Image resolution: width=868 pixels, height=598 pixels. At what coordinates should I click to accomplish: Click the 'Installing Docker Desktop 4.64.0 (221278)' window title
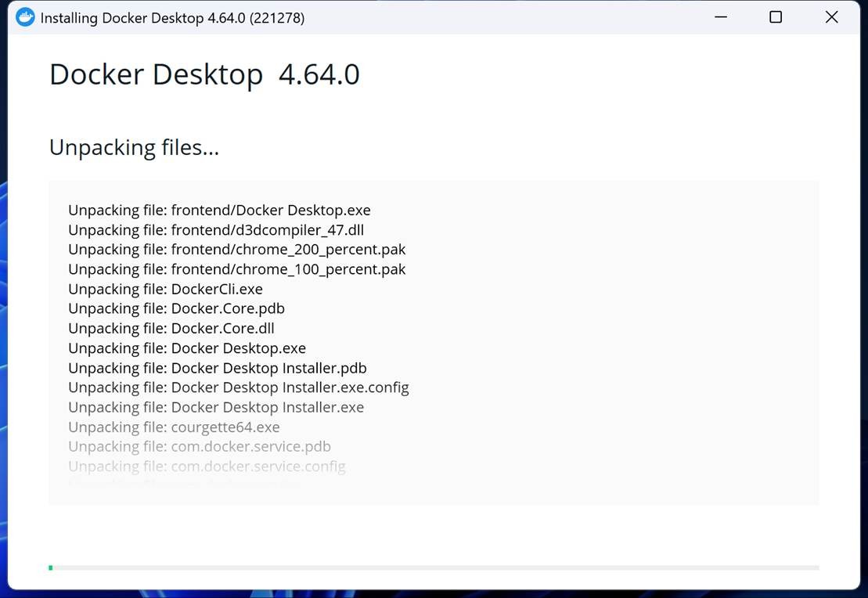(x=172, y=18)
